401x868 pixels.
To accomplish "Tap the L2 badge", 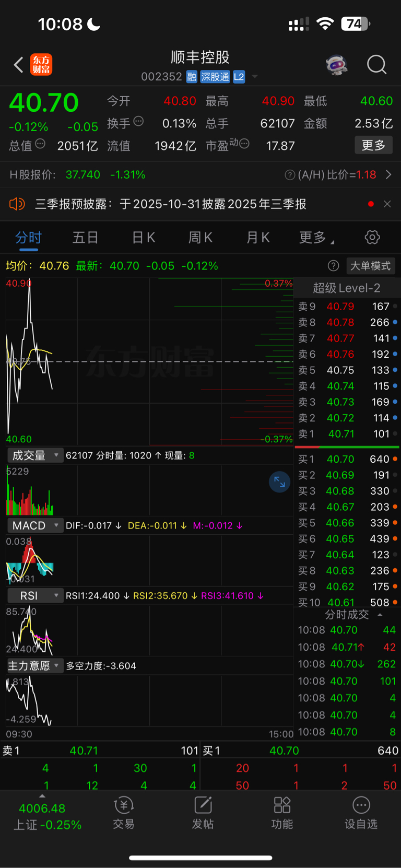I will tap(239, 77).
